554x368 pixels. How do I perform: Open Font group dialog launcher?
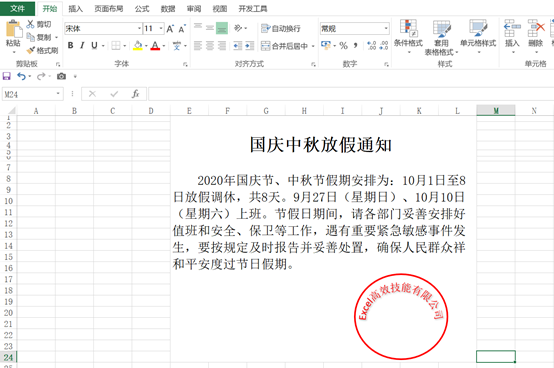point(185,64)
